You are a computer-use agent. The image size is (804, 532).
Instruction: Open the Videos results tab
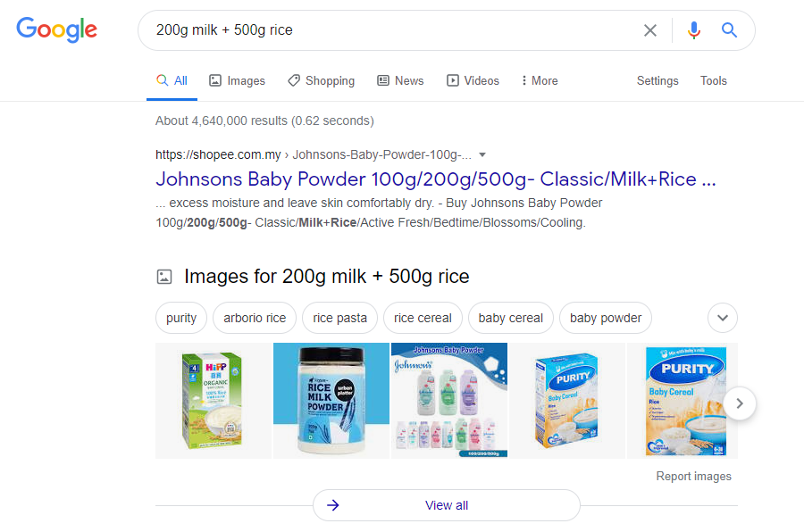(473, 80)
